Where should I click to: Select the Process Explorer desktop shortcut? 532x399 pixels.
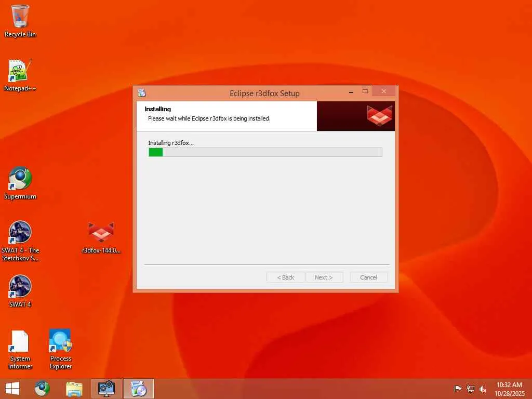pyautogui.click(x=61, y=350)
